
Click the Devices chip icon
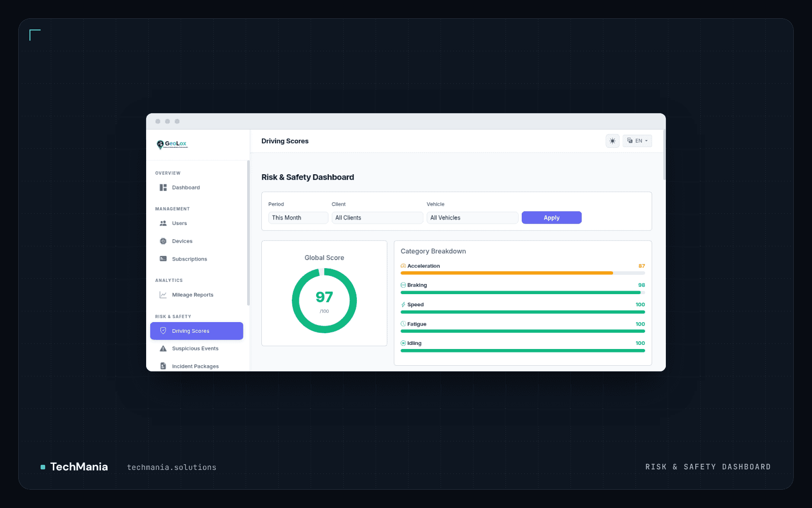(x=163, y=241)
